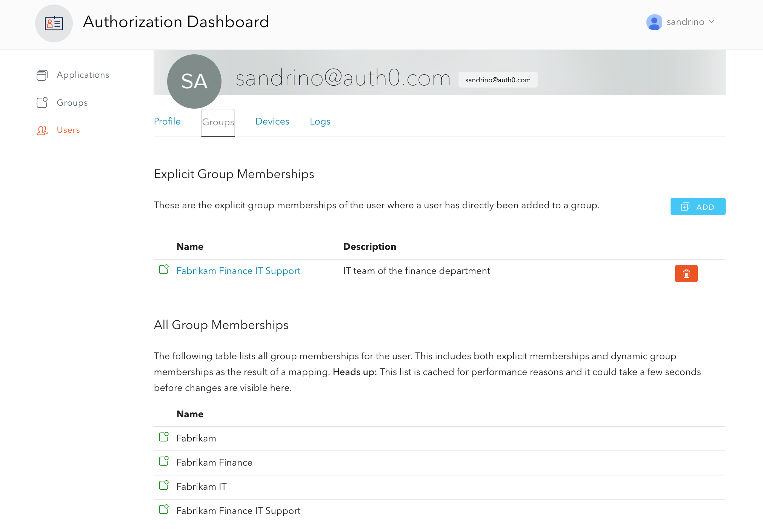The height and width of the screenshot is (532, 763).
Task: Click the Users sidebar icon
Action: click(x=42, y=130)
